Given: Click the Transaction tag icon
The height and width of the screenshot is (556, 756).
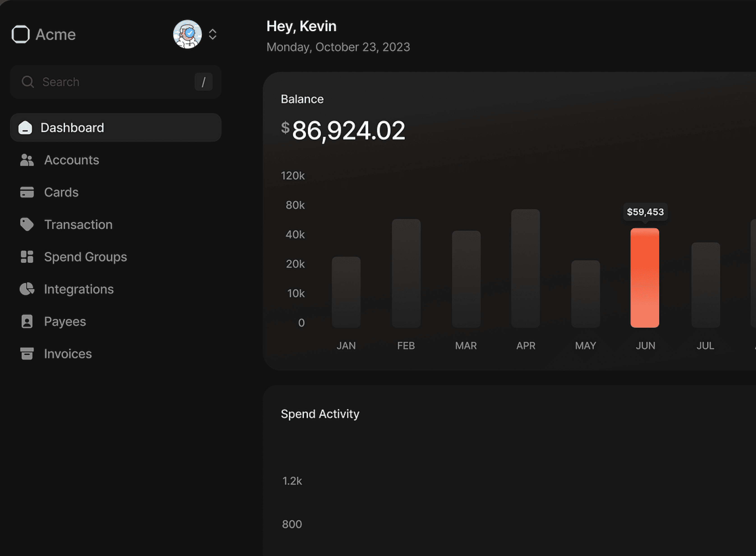Looking at the screenshot, I should 27,224.
